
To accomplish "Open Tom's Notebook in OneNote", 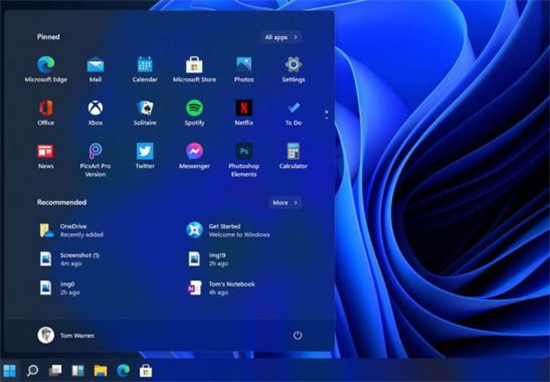I will point(221,288).
